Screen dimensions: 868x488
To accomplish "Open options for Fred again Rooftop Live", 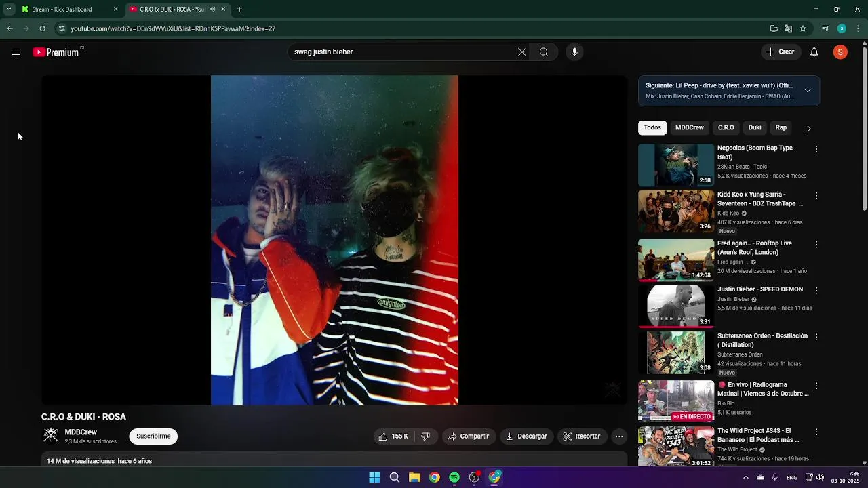I will pyautogui.click(x=816, y=245).
